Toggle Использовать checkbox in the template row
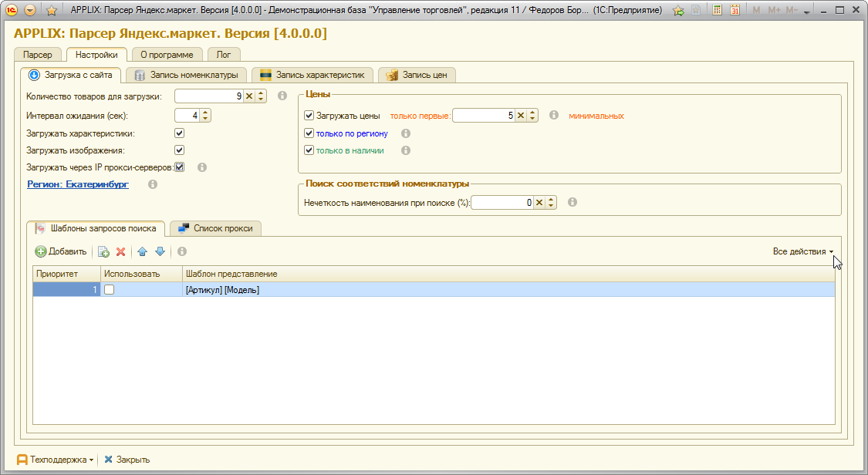Viewport: 868px width, 475px height. tap(110, 289)
